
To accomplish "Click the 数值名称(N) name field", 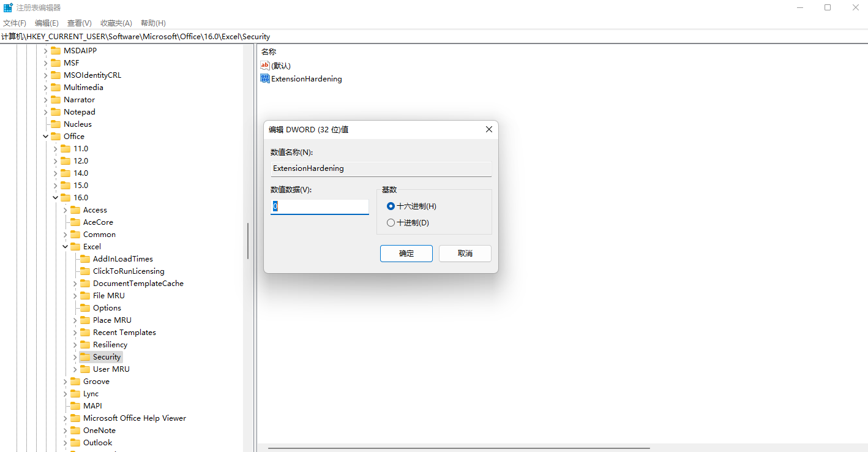I will [381, 168].
